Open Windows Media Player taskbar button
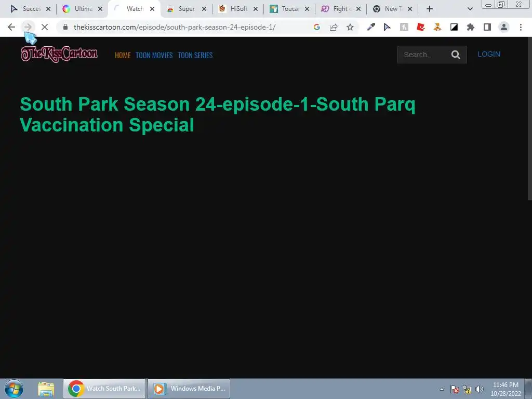This screenshot has width=532, height=399. point(189,389)
